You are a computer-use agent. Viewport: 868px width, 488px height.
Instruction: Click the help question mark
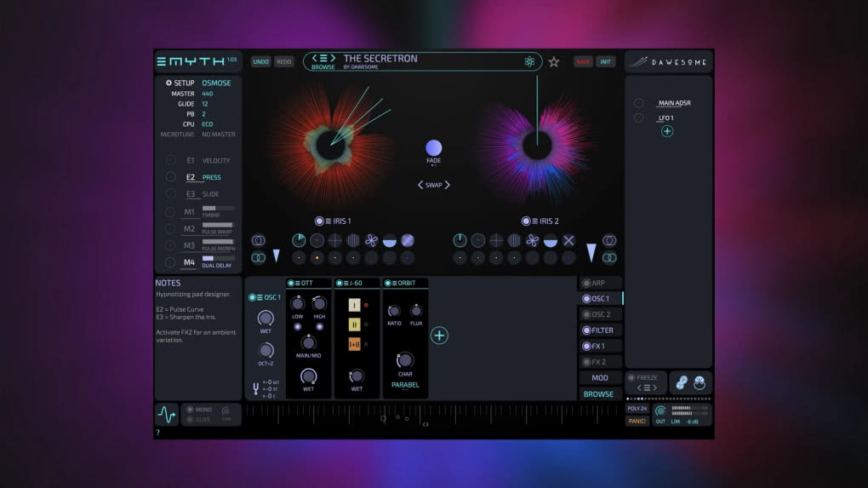[157, 433]
